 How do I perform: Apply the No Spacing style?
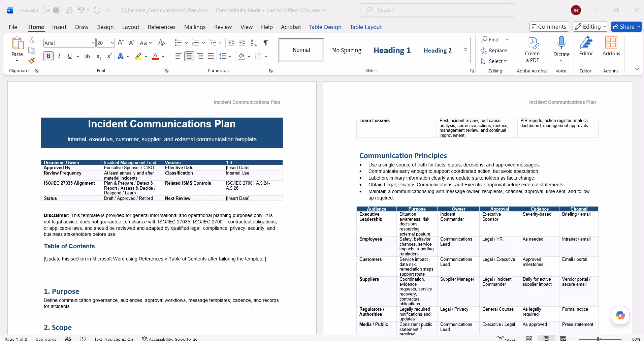click(347, 50)
